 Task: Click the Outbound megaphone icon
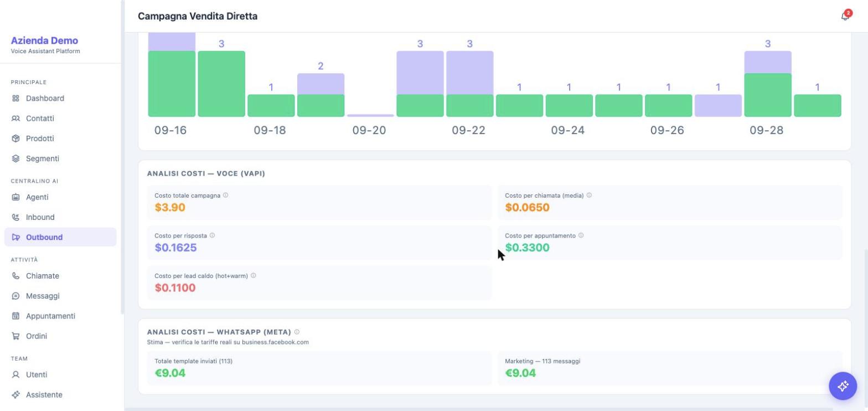(15, 237)
